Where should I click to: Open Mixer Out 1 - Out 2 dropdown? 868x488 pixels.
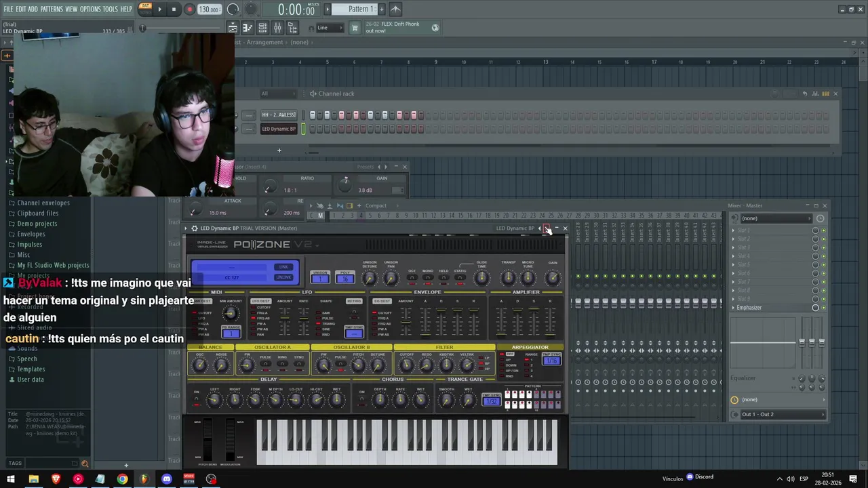783,414
